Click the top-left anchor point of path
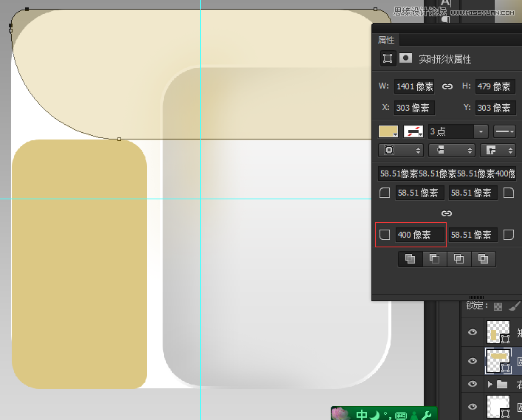This screenshot has width=522, height=420. (27, 10)
